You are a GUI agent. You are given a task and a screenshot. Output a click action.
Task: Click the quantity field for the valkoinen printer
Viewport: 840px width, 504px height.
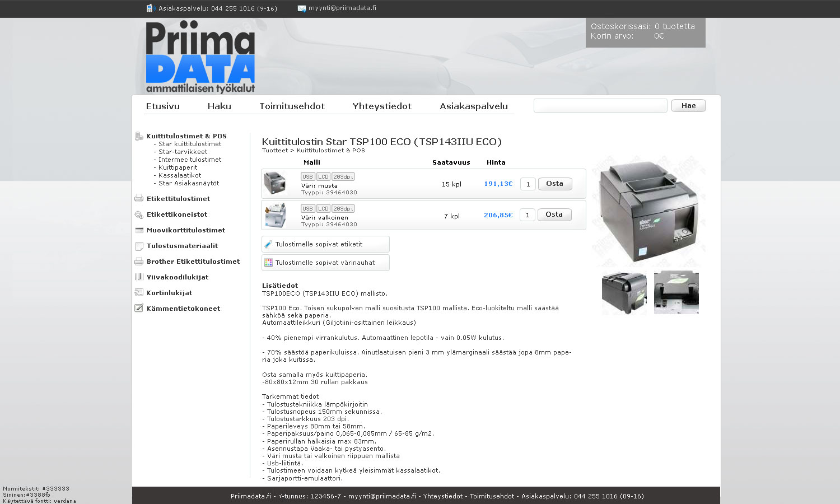pos(528,215)
